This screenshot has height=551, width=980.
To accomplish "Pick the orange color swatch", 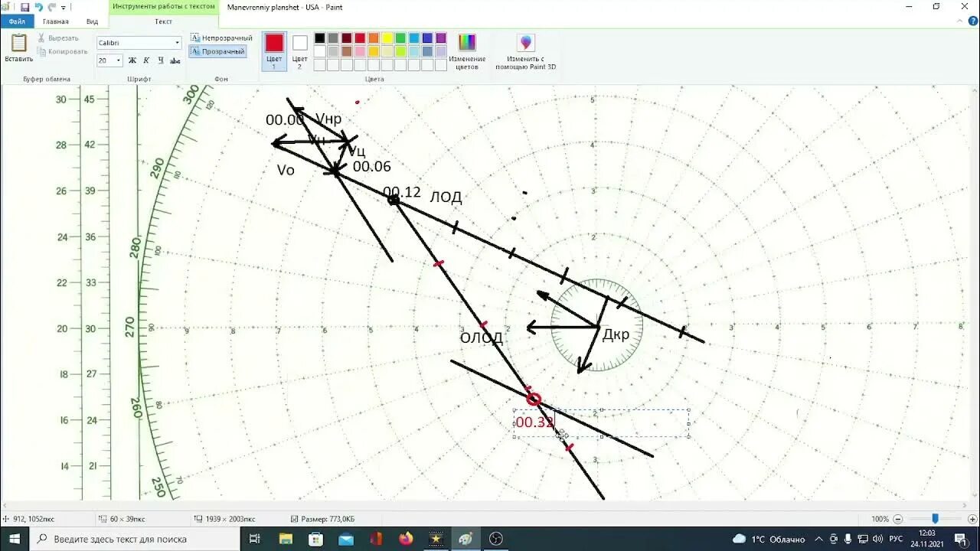I will [x=374, y=38].
